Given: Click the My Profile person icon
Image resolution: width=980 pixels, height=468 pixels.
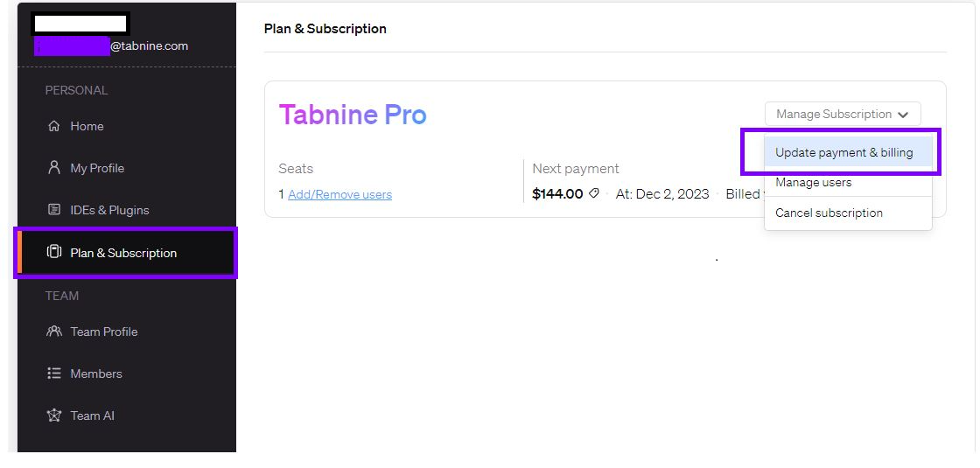Looking at the screenshot, I should pyautogui.click(x=54, y=168).
